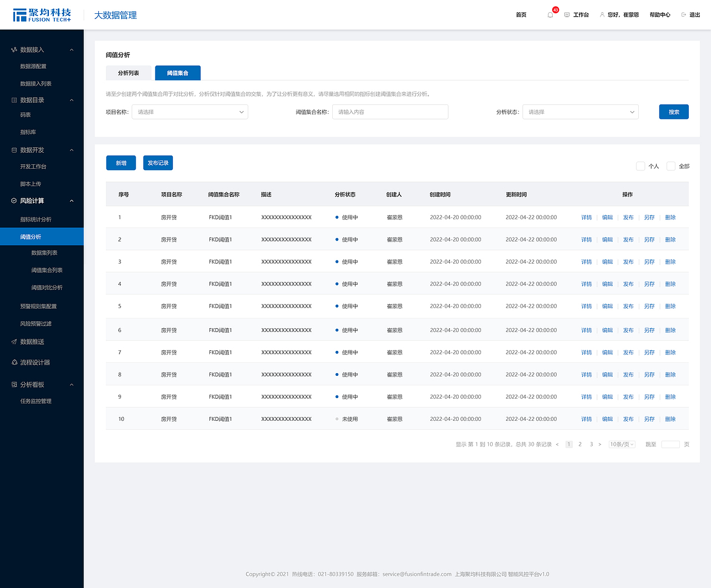The image size is (711, 588).
Task: Switch to the 分析列表 tab
Action: tap(128, 73)
